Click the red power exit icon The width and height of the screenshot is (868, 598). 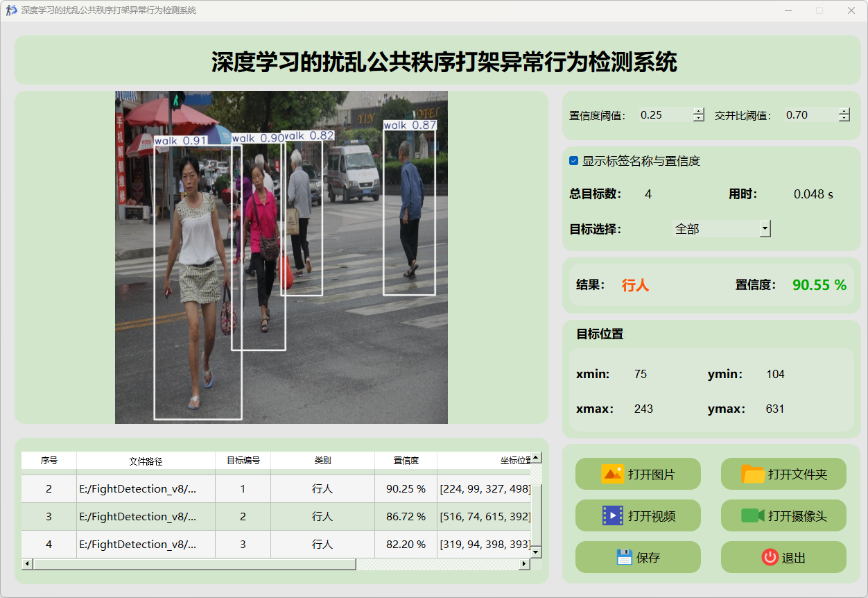tap(770, 557)
